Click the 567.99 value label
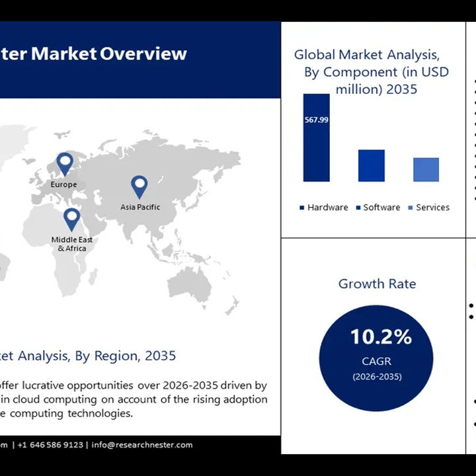Image resolution: width=476 pixels, height=476 pixels. coord(316,120)
